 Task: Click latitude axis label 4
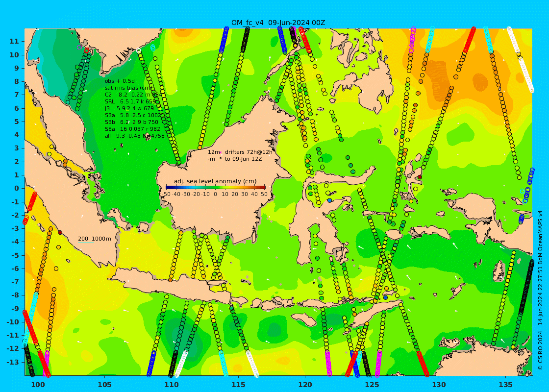click(x=16, y=135)
